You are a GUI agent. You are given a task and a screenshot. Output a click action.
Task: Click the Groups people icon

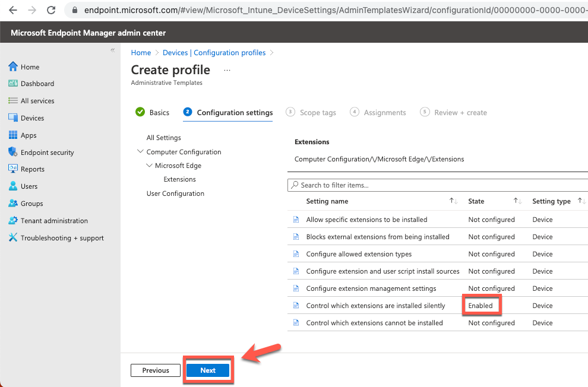(x=12, y=203)
